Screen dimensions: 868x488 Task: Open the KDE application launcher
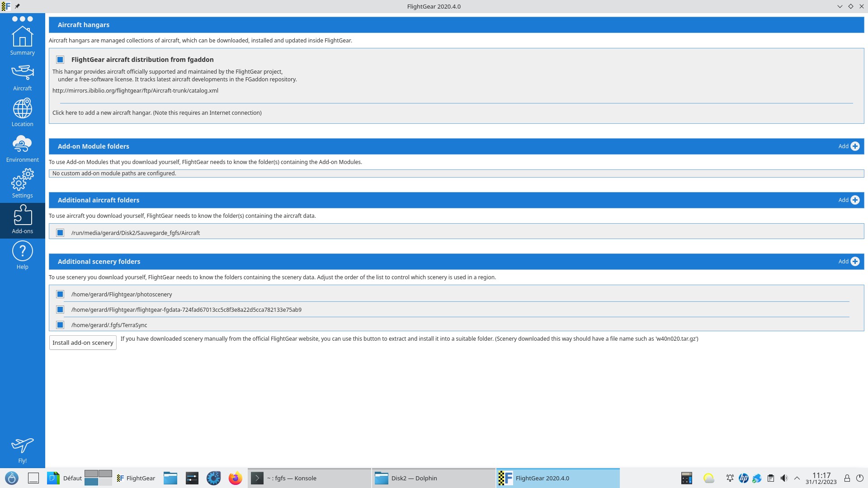(x=12, y=478)
